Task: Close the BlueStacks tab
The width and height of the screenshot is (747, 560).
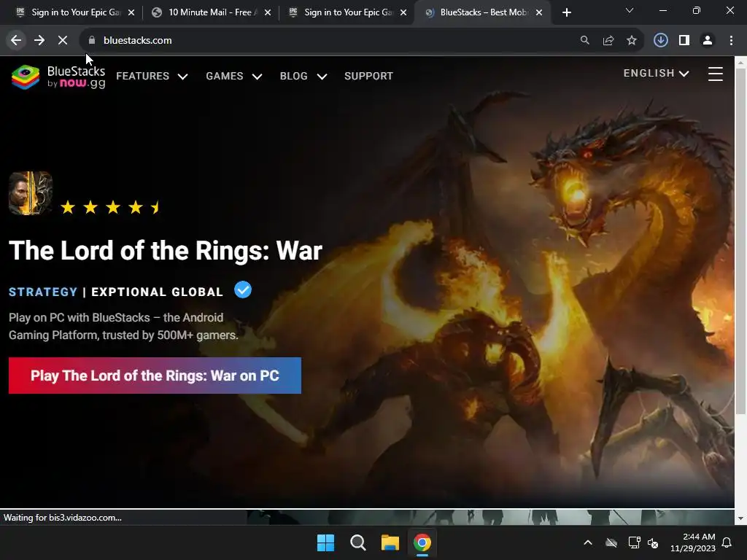Action: 539,12
